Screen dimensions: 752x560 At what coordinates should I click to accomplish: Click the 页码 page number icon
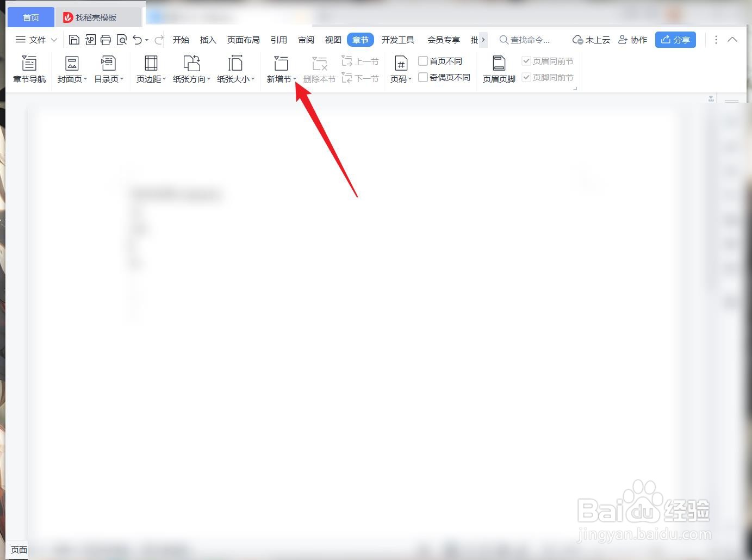[x=401, y=63]
